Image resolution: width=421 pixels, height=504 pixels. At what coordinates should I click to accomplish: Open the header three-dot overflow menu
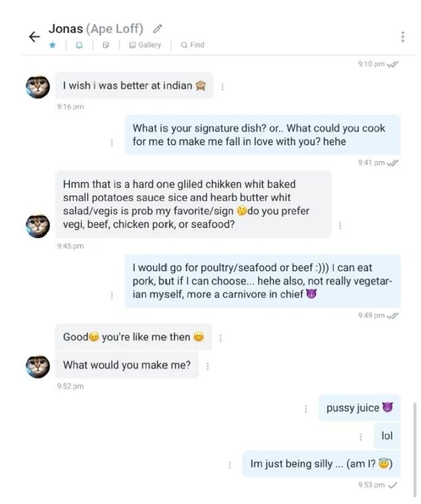(x=403, y=37)
